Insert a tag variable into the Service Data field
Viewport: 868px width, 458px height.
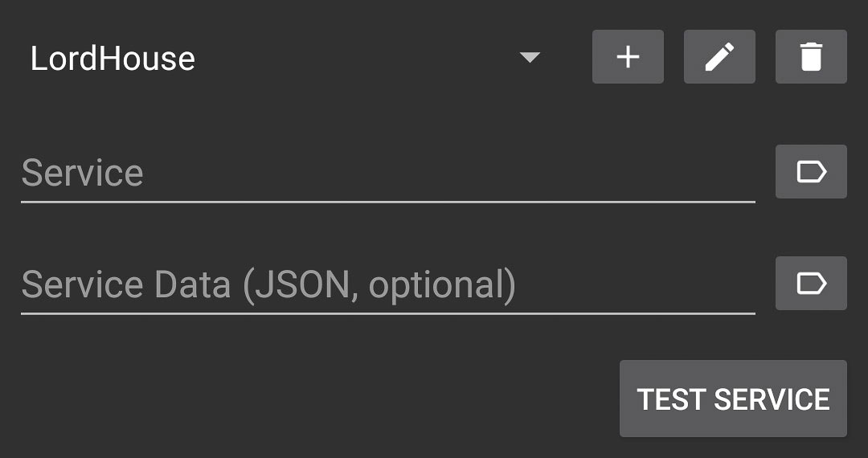[x=811, y=283]
